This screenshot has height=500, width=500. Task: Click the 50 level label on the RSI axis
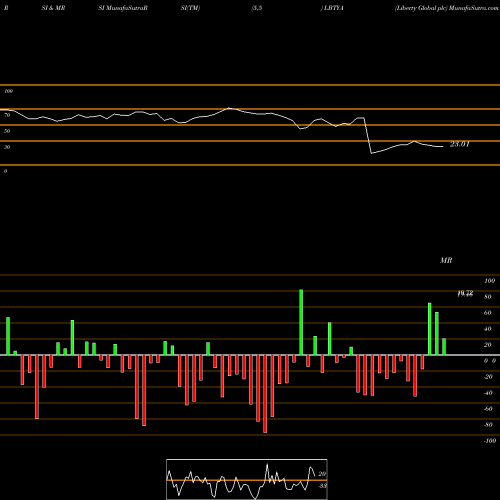[7, 131]
